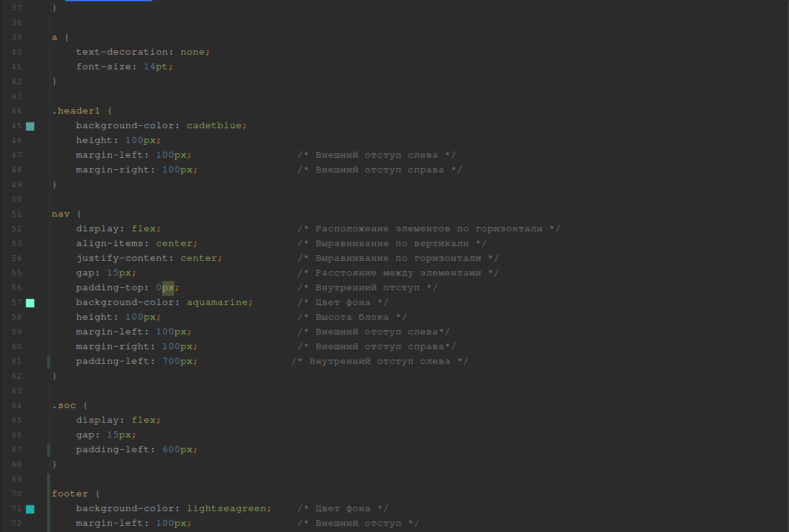
Task: Click the nav selector on line 51
Action: tap(61, 214)
